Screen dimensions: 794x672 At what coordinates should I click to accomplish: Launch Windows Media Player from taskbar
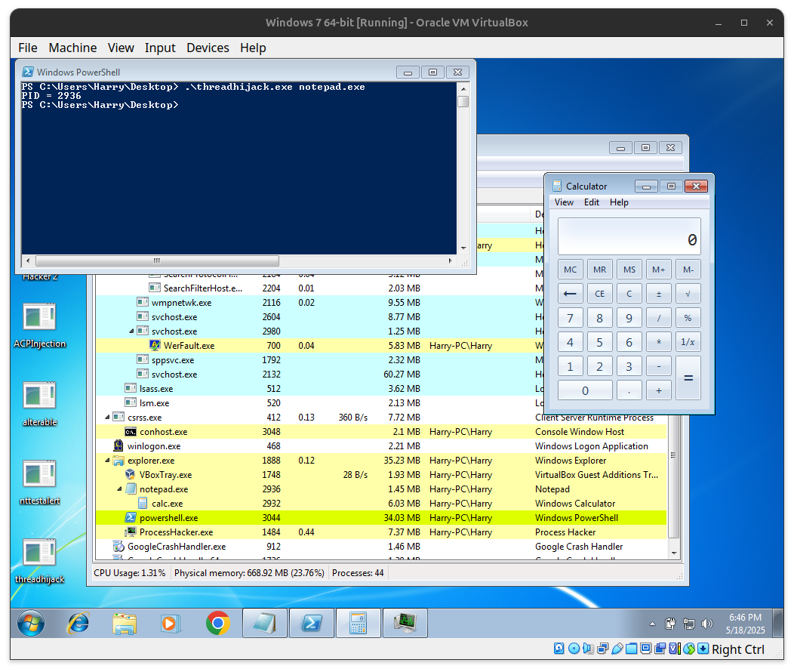click(x=171, y=624)
